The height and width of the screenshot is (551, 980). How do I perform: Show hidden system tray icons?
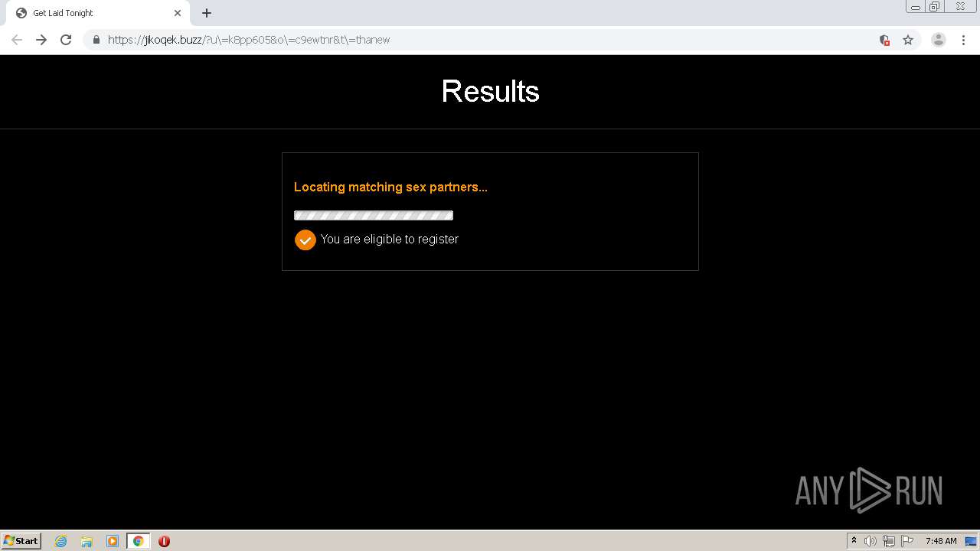[x=854, y=541]
